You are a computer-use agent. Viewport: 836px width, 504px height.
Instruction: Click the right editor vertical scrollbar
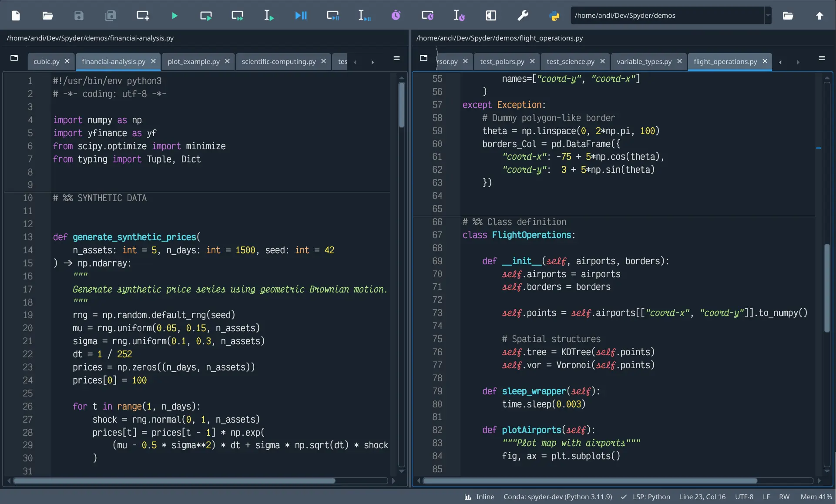pyautogui.click(x=826, y=288)
